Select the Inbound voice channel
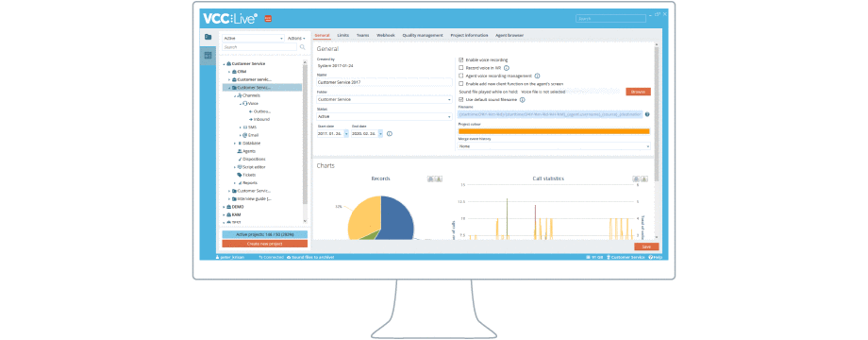Viewport: 868px width, 340px height. coord(259,119)
